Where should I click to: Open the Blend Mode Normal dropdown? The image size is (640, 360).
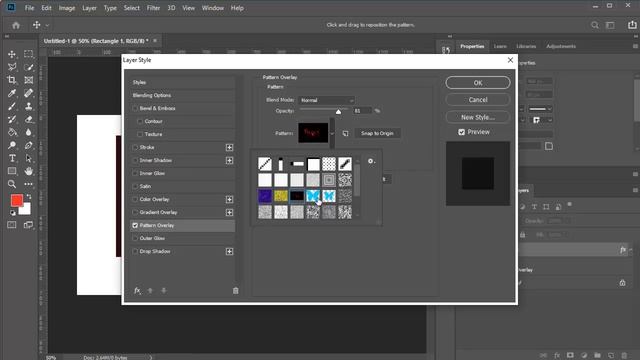click(x=327, y=100)
